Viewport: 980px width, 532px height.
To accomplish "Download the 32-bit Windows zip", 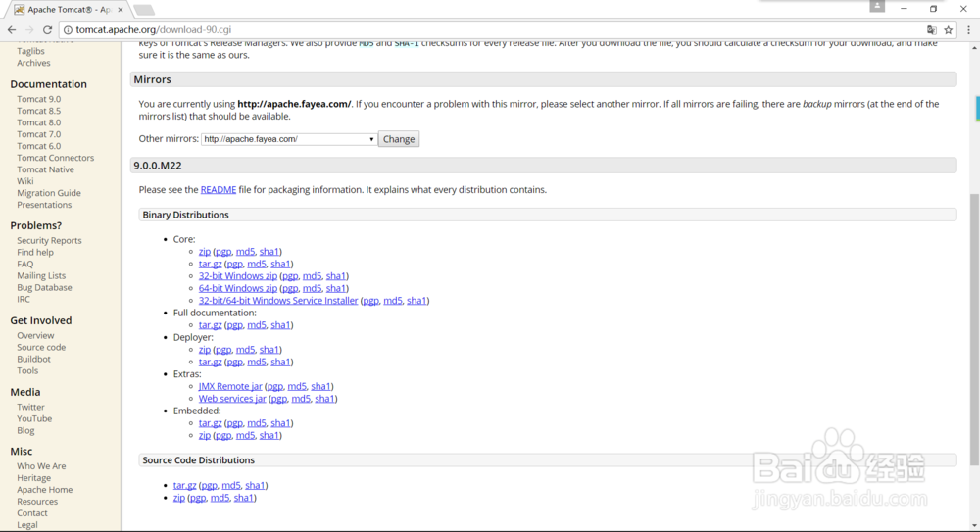I will [237, 275].
